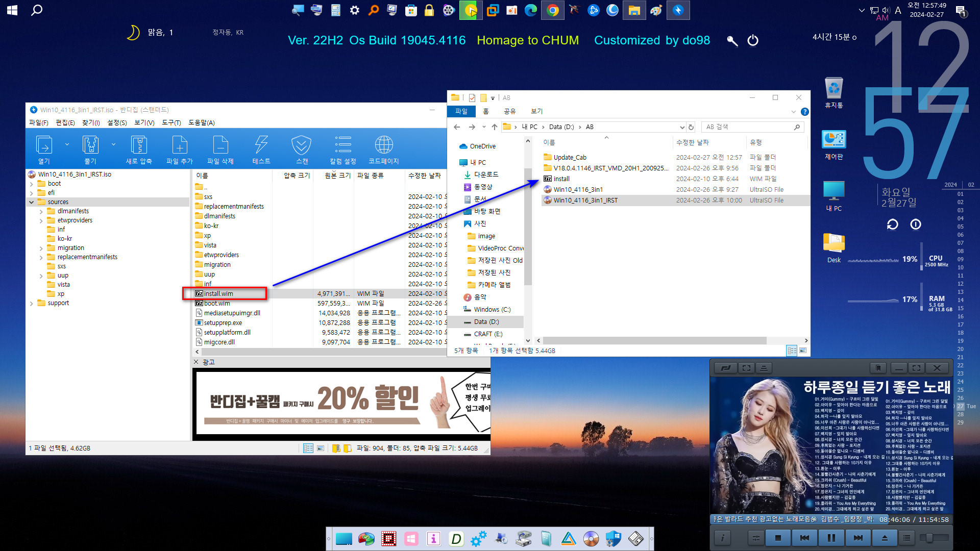Switch to the Explorer 보기 ribbon tab
The height and width of the screenshot is (551, 980).
pos(536,111)
